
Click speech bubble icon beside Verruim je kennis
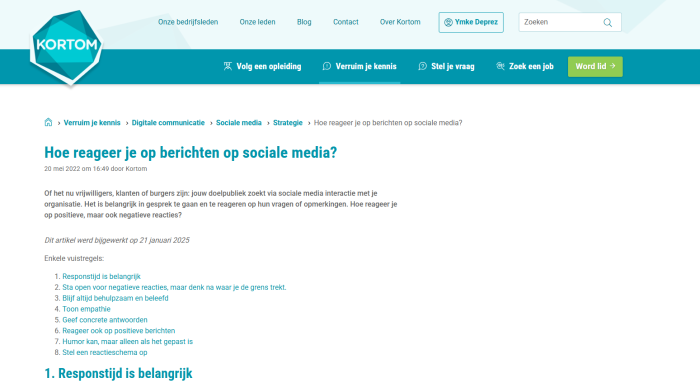(327, 67)
